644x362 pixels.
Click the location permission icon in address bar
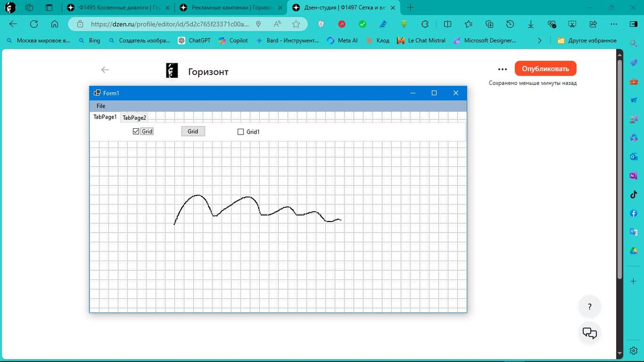[x=259, y=24]
